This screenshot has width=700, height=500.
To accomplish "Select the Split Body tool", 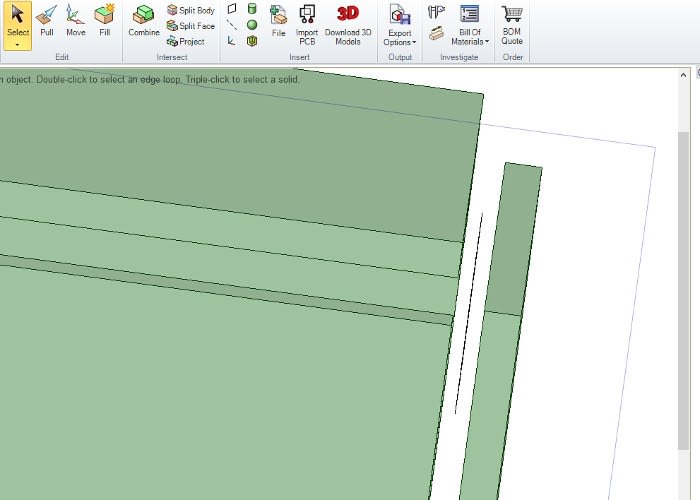I will click(191, 10).
